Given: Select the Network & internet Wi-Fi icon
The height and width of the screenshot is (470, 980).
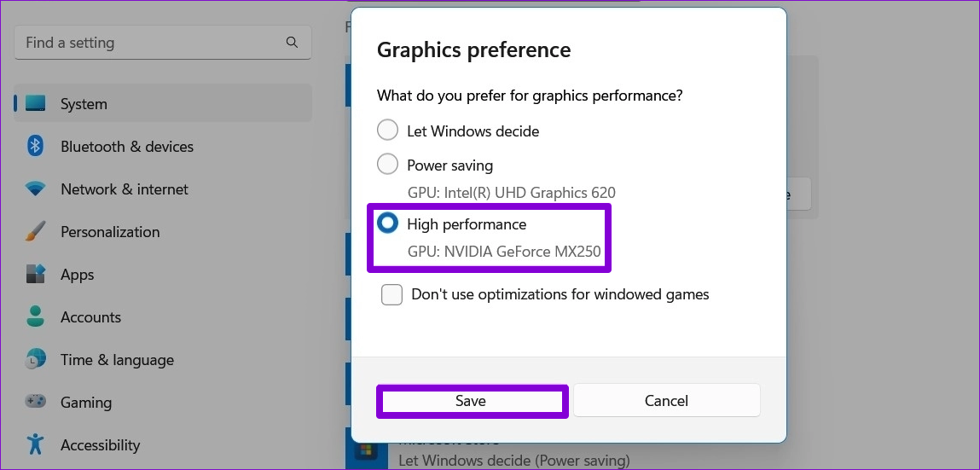Looking at the screenshot, I should pyautogui.click(x=36, y=189).
